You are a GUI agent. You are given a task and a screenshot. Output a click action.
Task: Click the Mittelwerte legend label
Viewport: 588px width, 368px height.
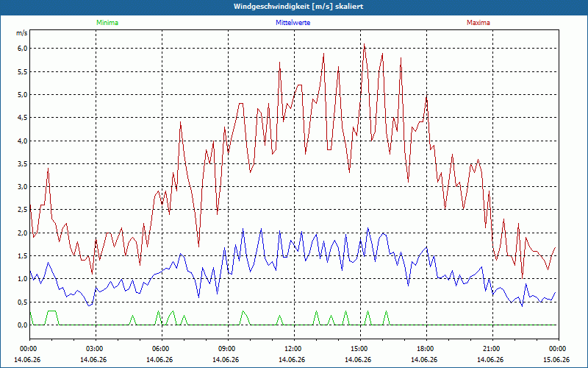click(293, 23)
